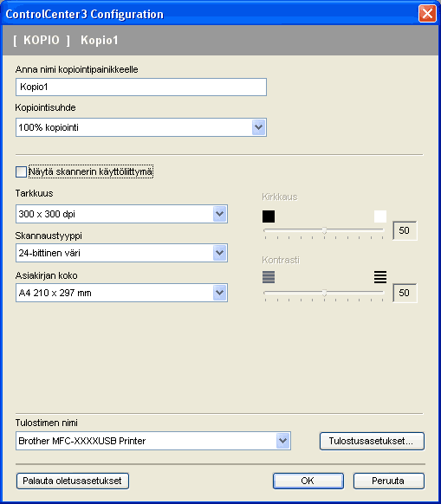Click the white brightness icon
The height and width of the screenshot is (504, 441).
coord(380,216)
